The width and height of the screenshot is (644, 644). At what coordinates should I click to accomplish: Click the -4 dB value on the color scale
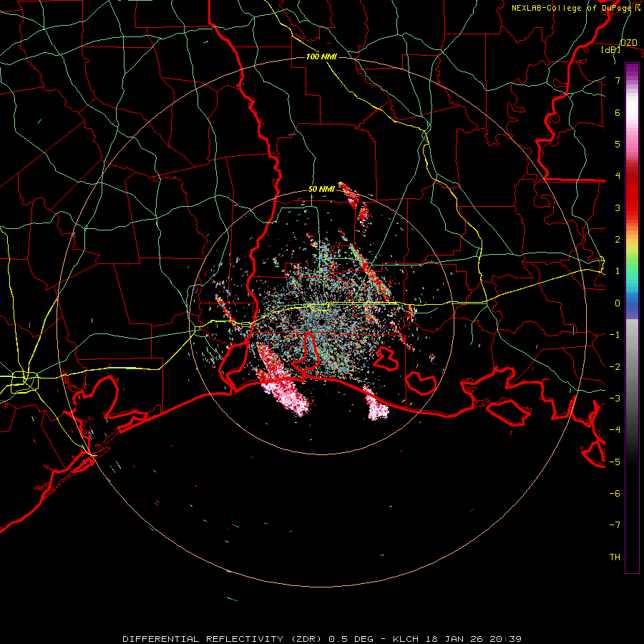(615, 430)
